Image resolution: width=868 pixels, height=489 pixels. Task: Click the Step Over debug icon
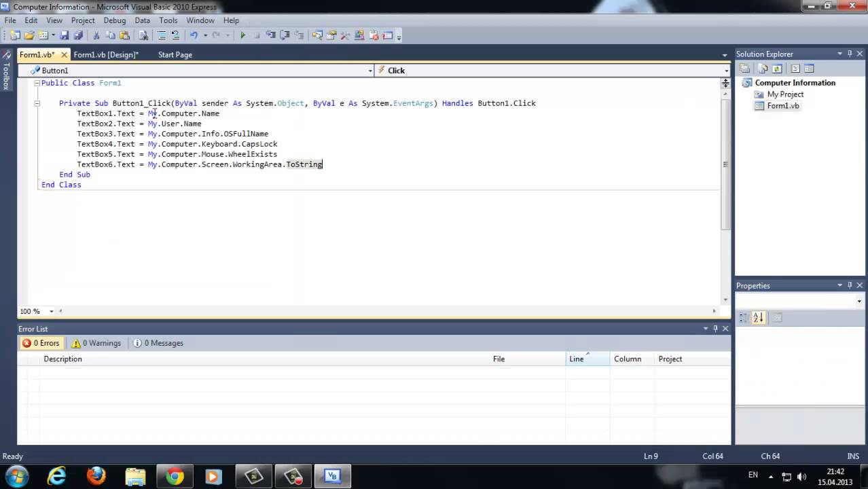coord(285,35)
